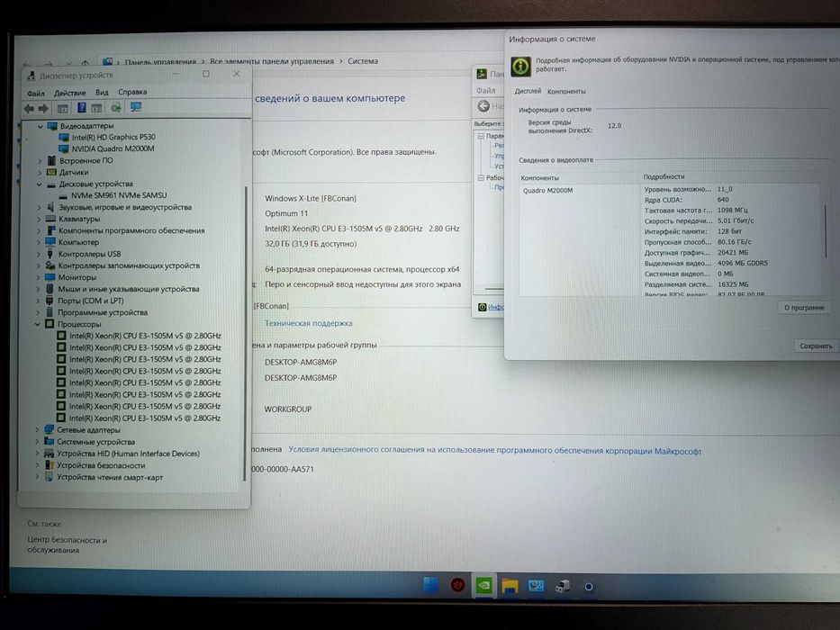Open Центр безопасности и обслуживания link

(x=67, y=544)
